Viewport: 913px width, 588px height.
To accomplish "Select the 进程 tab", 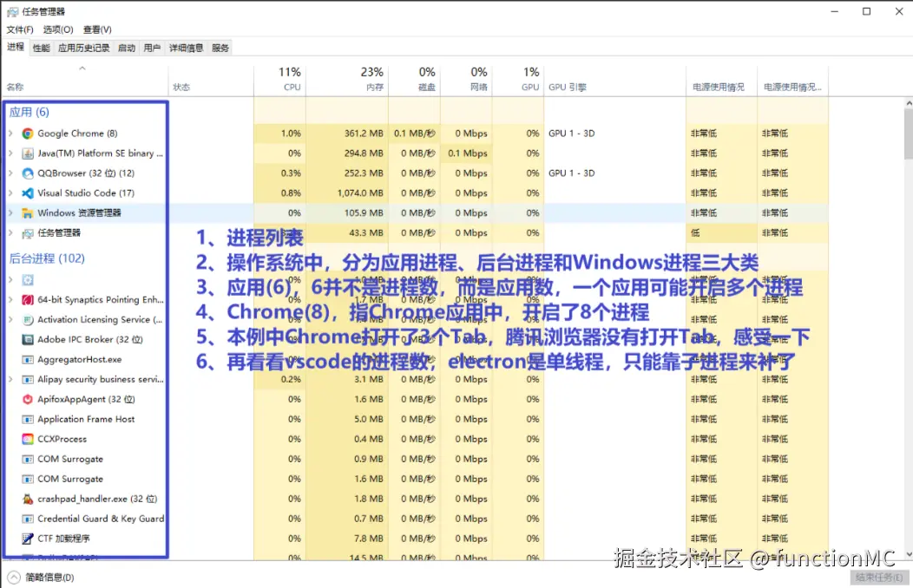I will point(16,47).
